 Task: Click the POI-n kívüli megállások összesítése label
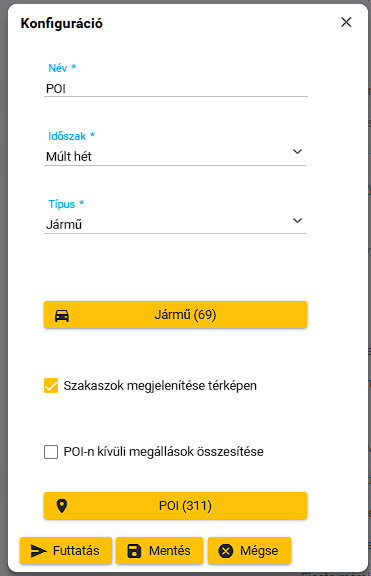point(163,451)
